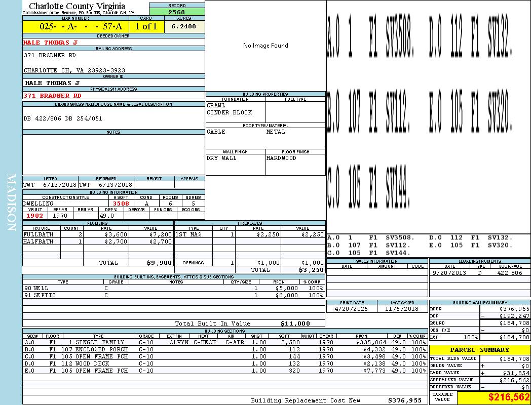This screenshot has width=532, height=405.
Task: Click Total Built In Value $11,000
Action: coord(295,323)
